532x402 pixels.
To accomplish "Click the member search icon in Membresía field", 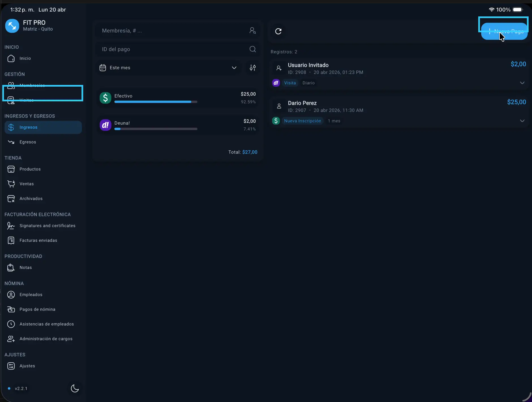I will coord(253,31).
